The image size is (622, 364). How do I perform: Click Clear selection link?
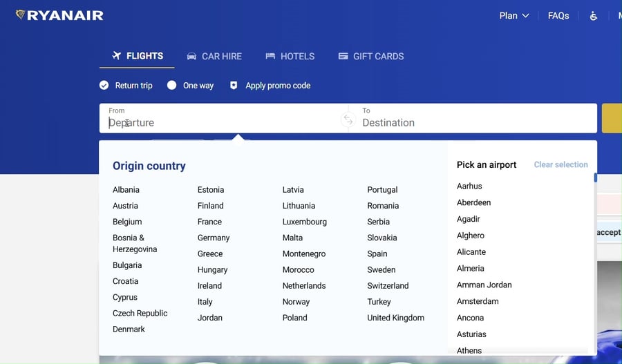tap(560, 165)
